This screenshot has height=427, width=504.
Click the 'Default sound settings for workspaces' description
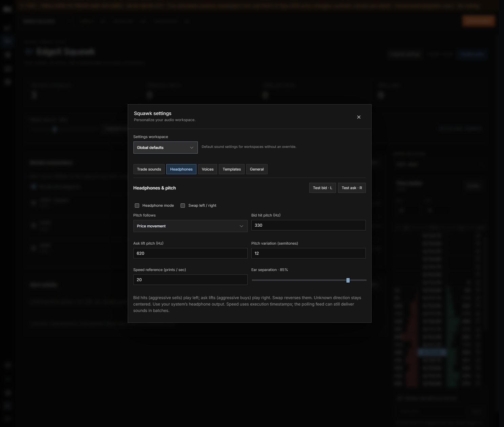[249, 147]
